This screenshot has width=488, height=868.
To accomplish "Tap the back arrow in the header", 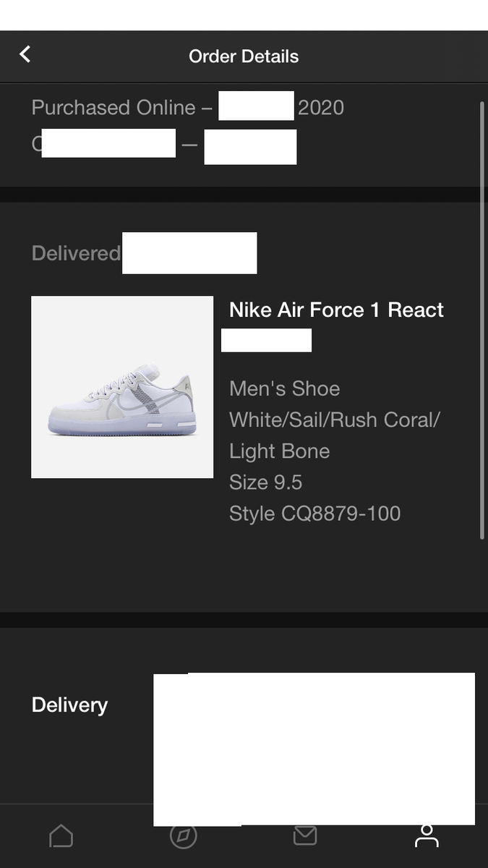I will click(x=25, y=54).
